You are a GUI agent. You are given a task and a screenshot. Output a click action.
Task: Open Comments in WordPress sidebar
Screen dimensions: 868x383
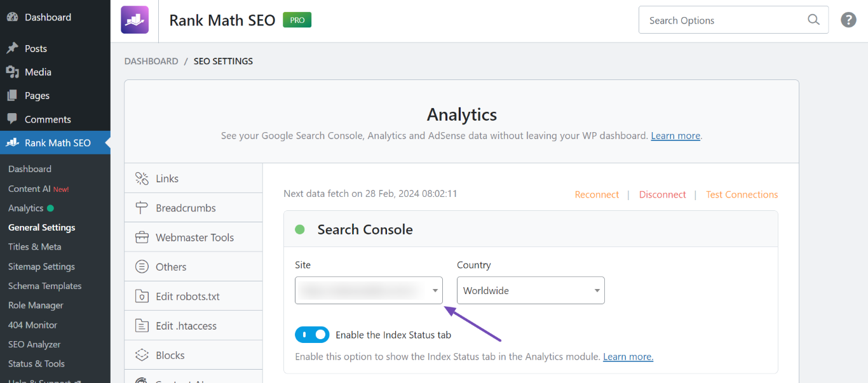55,119
